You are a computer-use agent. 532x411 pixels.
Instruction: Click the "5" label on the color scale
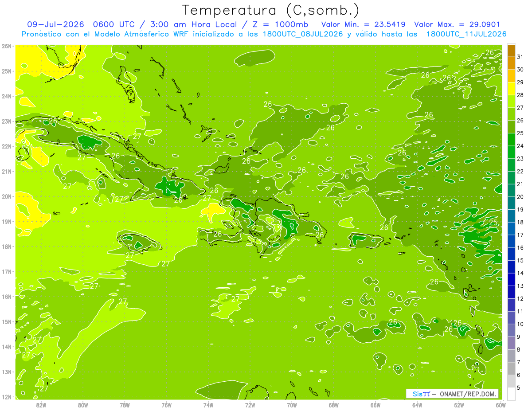(x=519, y=388)
